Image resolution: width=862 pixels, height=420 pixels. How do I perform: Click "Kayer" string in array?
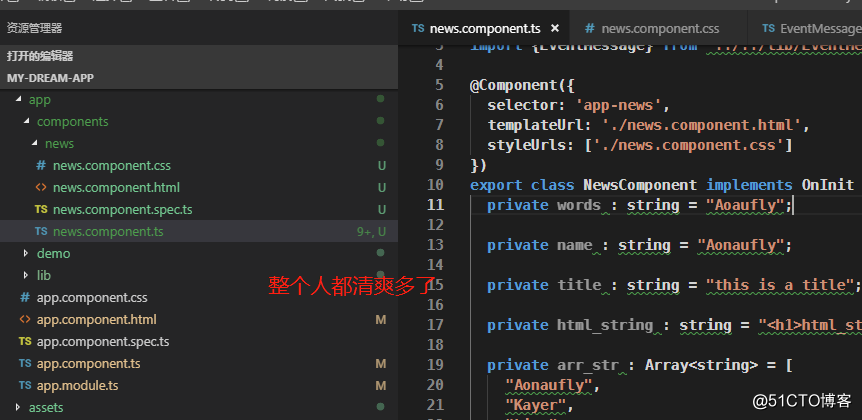pos(535,405)
